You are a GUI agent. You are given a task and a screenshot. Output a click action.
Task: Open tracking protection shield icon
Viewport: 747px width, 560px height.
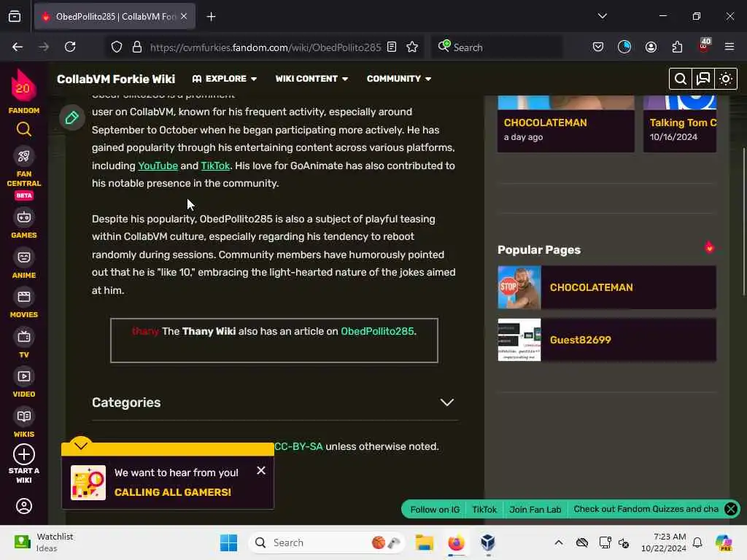[117, 47]
